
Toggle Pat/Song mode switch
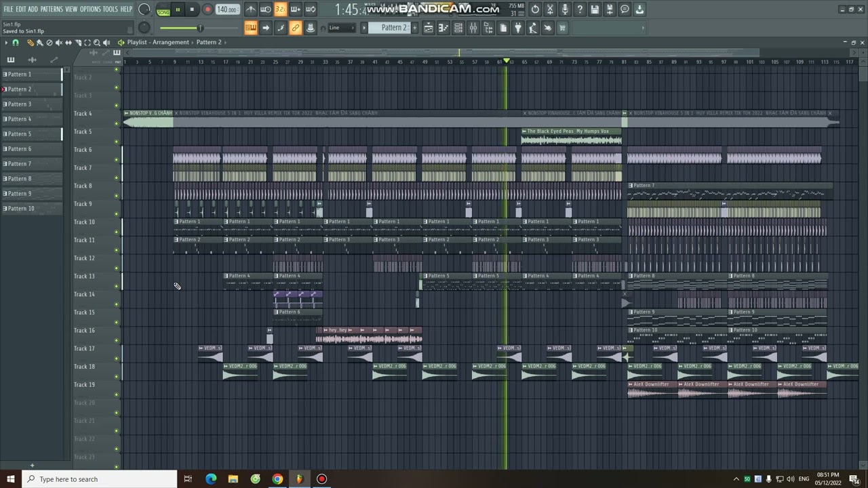point(163,9)
